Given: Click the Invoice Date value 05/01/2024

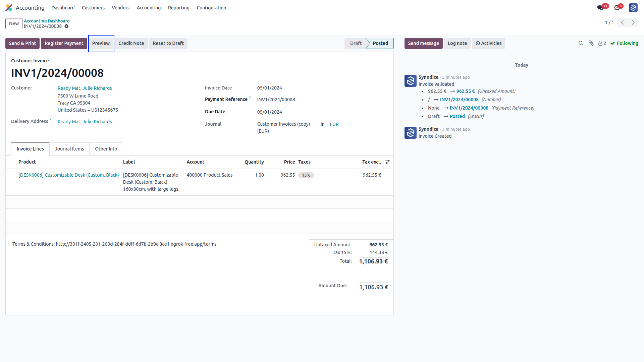Looking at the screenshot, I should point(270,88).
